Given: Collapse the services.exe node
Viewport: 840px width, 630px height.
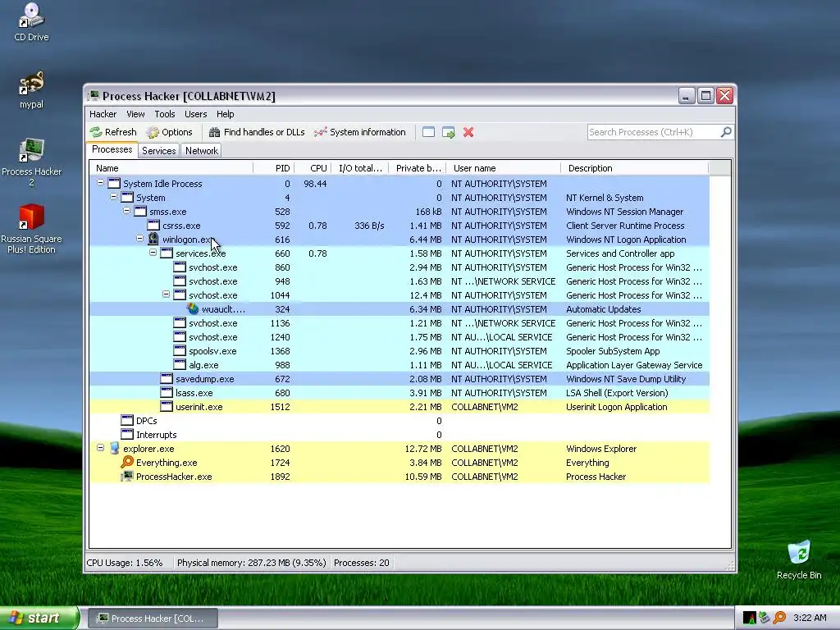Looking at the screenshot, I should (x=153, y=253).
